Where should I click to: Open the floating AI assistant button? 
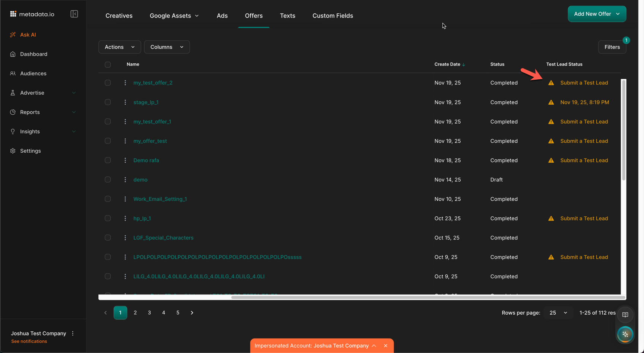[x=625, y=334]
